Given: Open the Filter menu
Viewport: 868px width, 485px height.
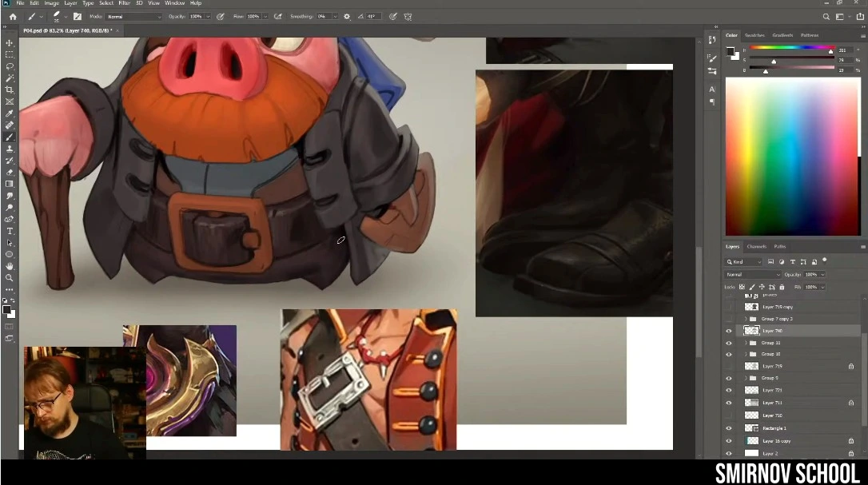Looking at the screenshot, I should [123, 3].
